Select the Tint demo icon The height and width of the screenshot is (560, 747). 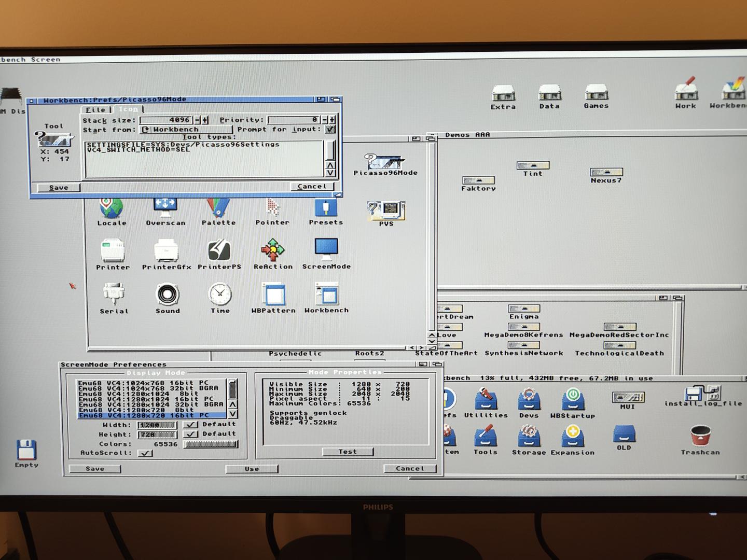(x=533, y=165)
